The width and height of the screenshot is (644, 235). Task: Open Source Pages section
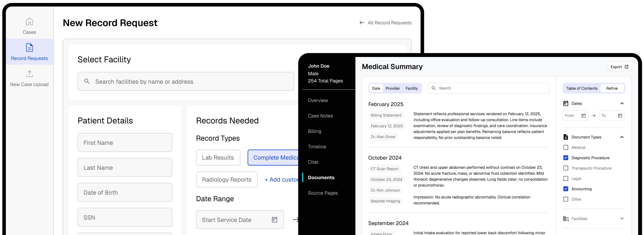tap(323, 193)
